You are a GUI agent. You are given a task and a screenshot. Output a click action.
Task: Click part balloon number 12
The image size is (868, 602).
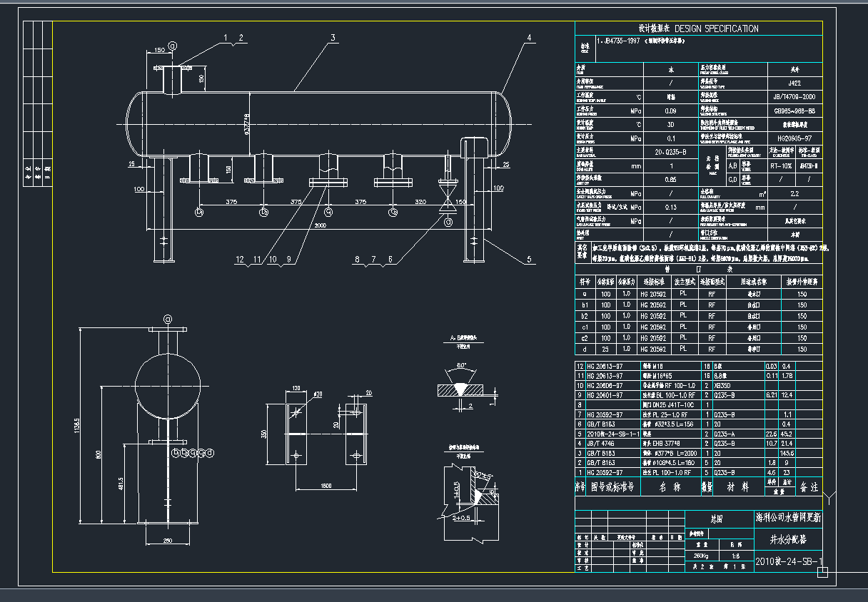pos(240,260)
